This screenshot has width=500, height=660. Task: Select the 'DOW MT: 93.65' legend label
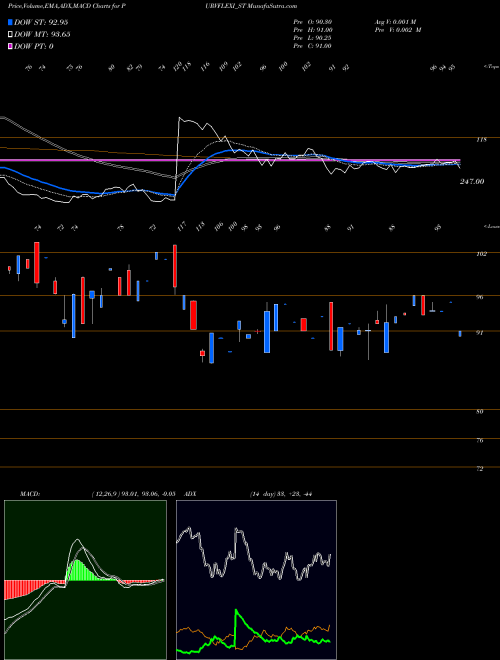pos(42,34)
